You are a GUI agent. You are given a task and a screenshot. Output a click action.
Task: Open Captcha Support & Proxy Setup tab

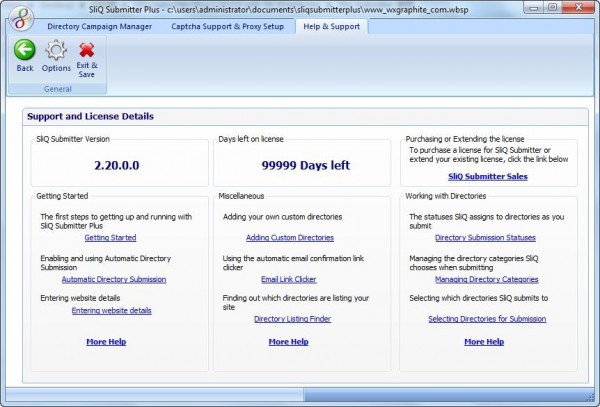point(228,26)
